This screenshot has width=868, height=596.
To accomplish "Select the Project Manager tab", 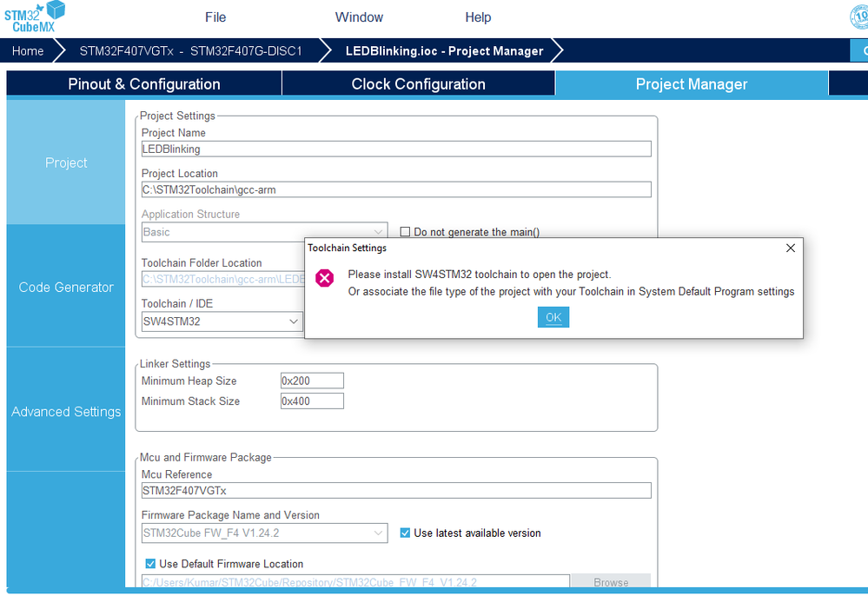I will coord(692,83).
